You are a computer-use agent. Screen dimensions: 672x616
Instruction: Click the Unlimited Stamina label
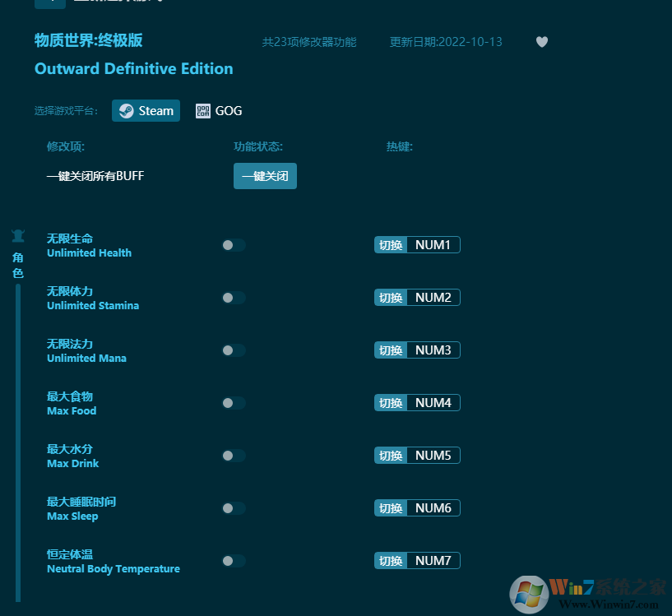[x=93, y=306]
